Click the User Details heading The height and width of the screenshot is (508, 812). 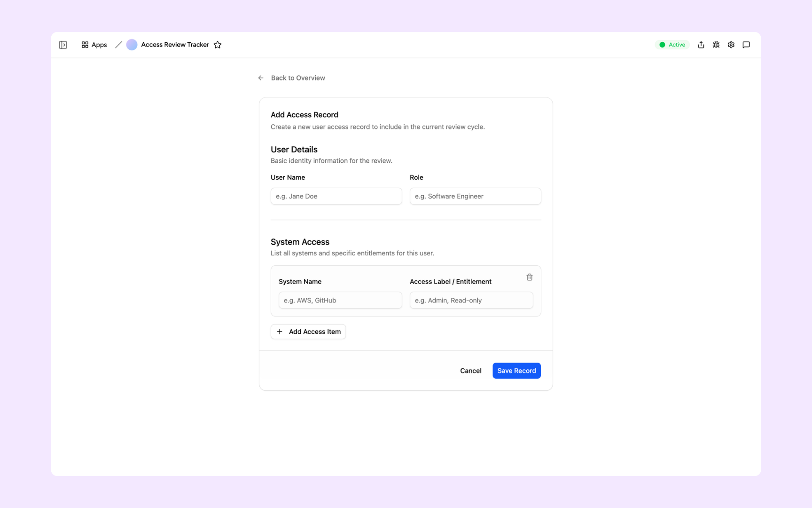point(294,150)
